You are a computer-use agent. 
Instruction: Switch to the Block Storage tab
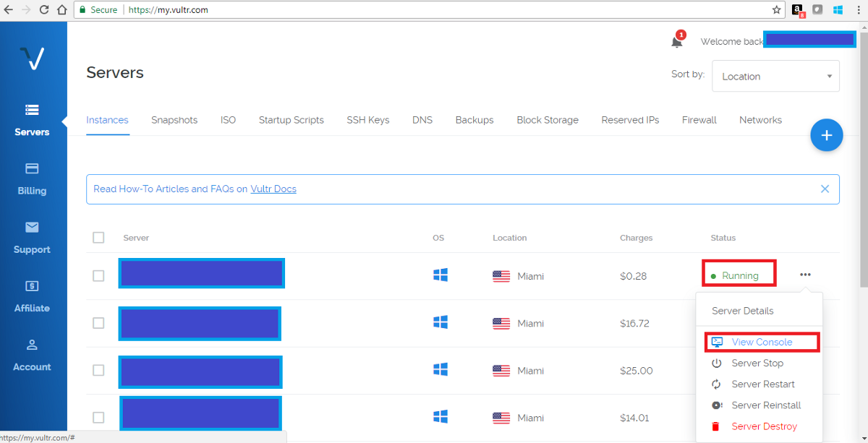click(x=548, y=120)
